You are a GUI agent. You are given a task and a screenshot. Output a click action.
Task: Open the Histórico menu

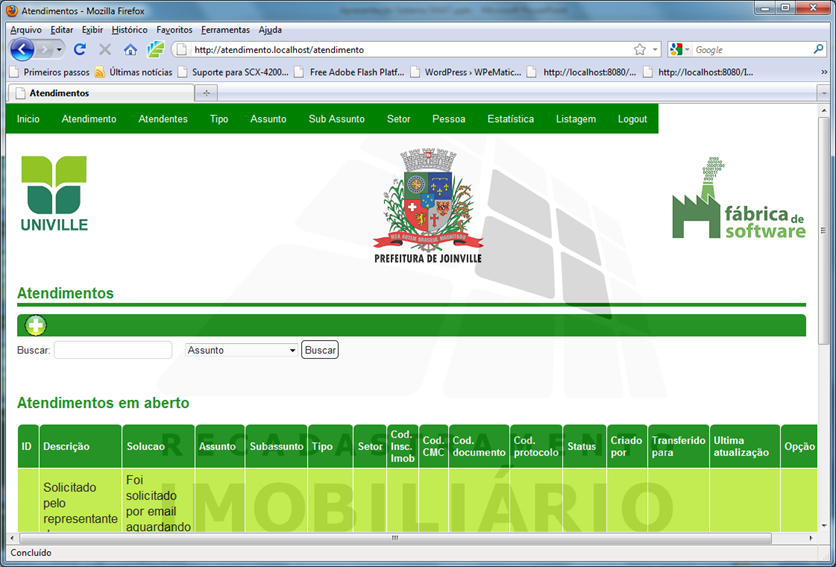click(130, 30)
